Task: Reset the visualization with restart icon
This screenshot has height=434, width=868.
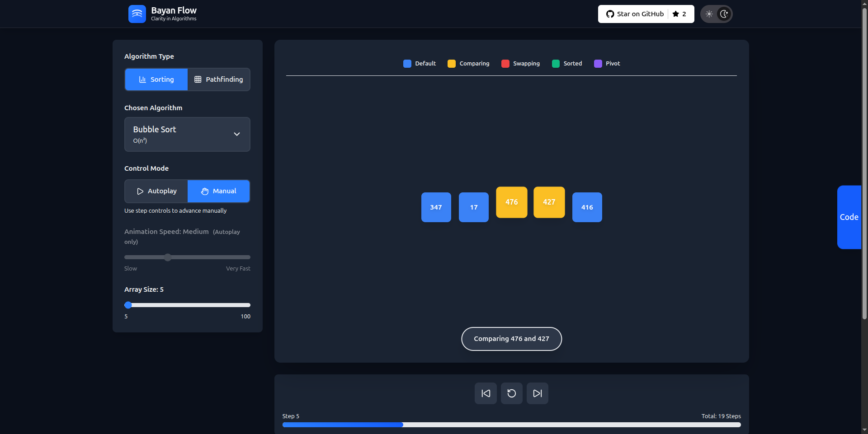Action: (x=512, y=393)
